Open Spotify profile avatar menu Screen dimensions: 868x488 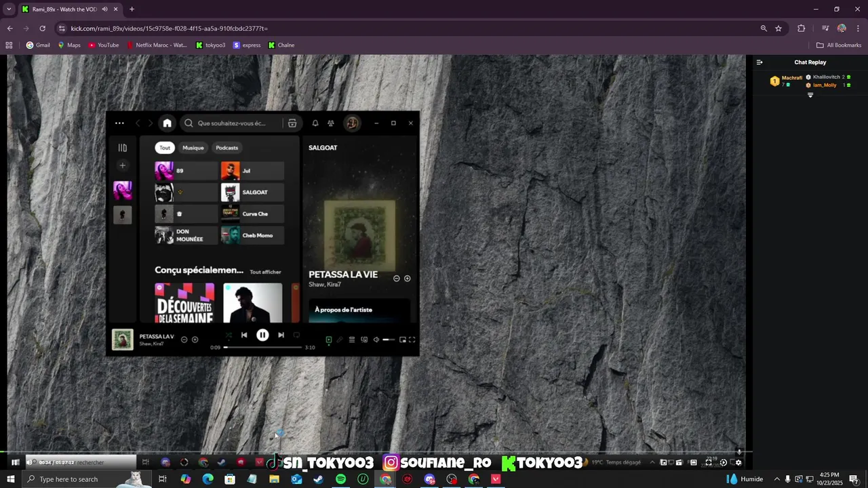352,123
